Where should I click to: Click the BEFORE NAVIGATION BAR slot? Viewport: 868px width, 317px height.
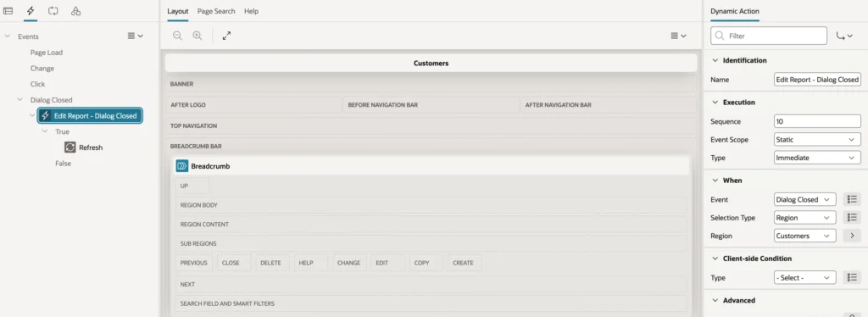[x=431, y=104]
